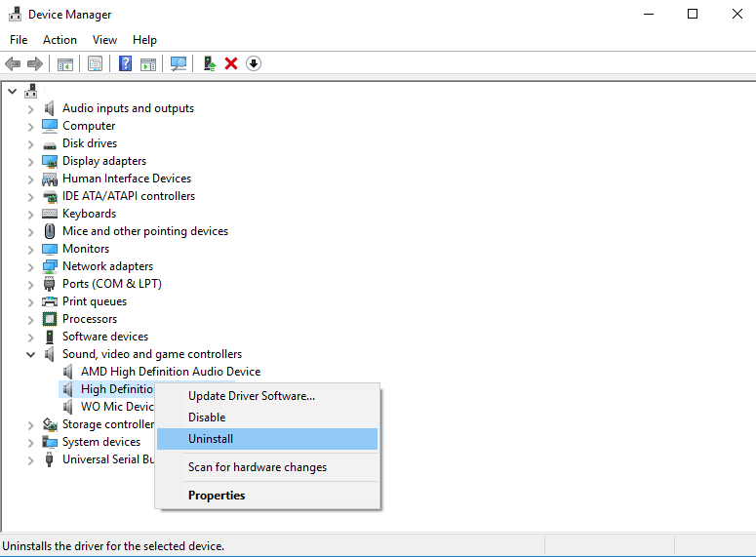Click the red X Uninstall toolbar icon
This screenshot has width=756, height=557.
point(231,63)
